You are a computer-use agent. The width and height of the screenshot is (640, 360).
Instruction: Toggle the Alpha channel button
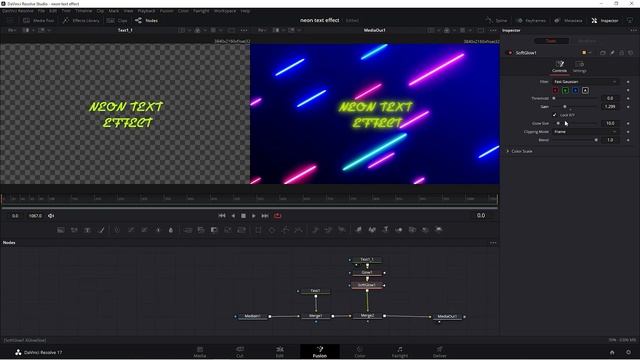coord(585,90)
